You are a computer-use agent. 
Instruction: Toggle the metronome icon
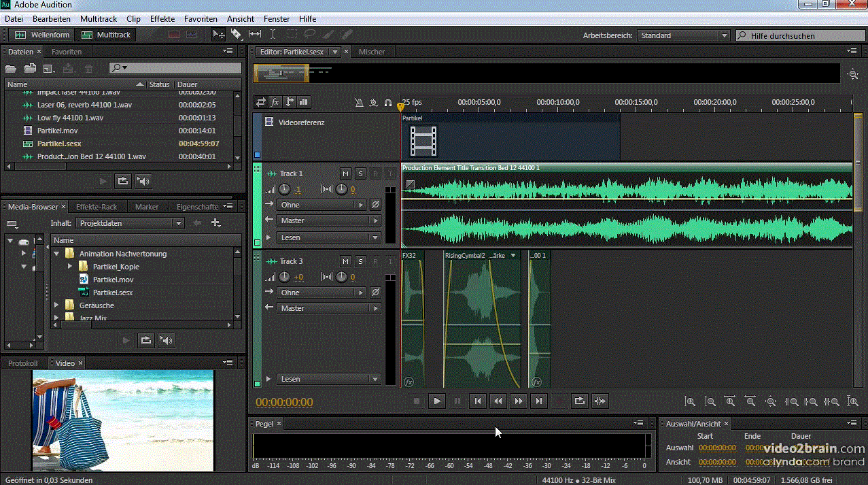tap(360, 103)
